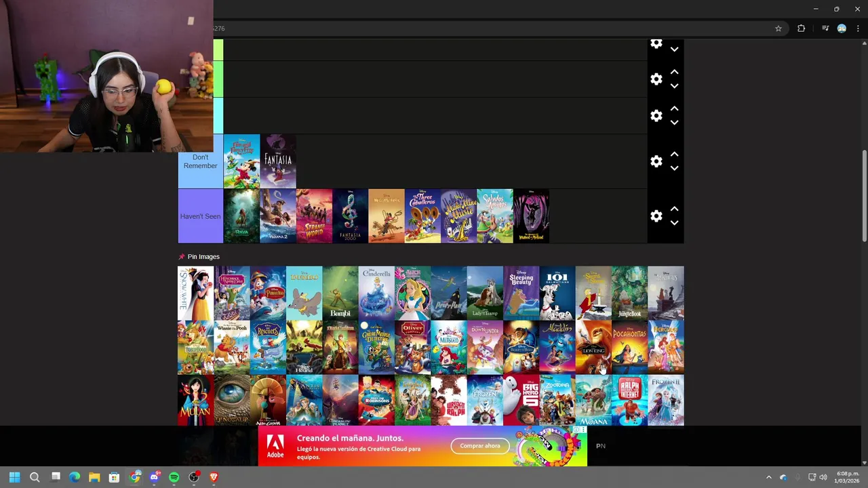Move Haven't Seen tier up

[674, 209]
